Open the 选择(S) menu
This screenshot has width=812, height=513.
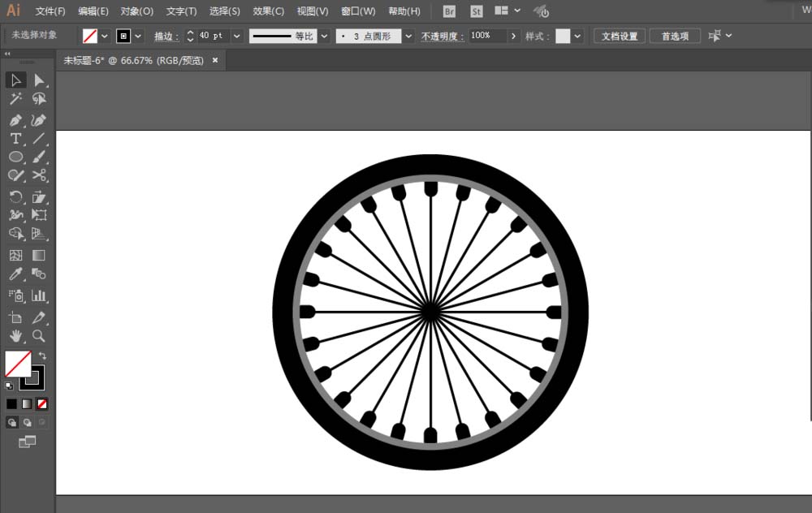pyautogui.click(x=225, y=11)
